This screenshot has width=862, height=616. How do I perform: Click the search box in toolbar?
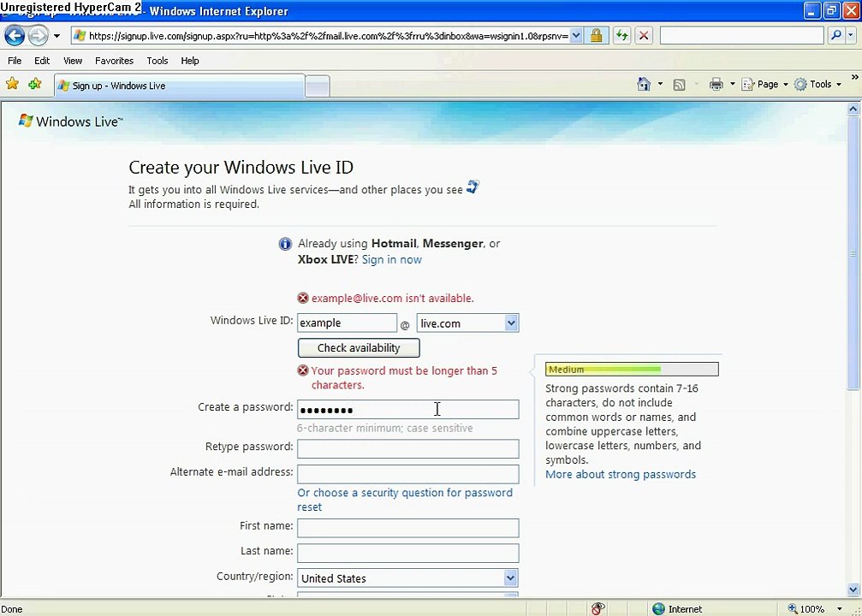point(741,36)
